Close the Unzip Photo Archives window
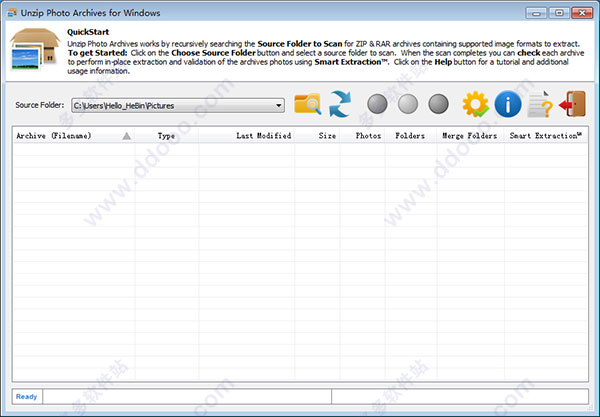600x417 pixels. click(582, 13)
